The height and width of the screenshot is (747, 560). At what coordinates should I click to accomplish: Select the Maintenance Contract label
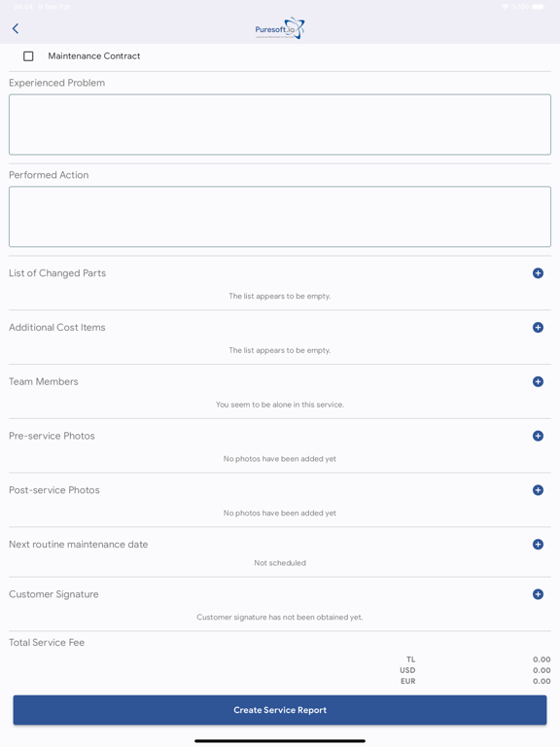pos(93,56)
